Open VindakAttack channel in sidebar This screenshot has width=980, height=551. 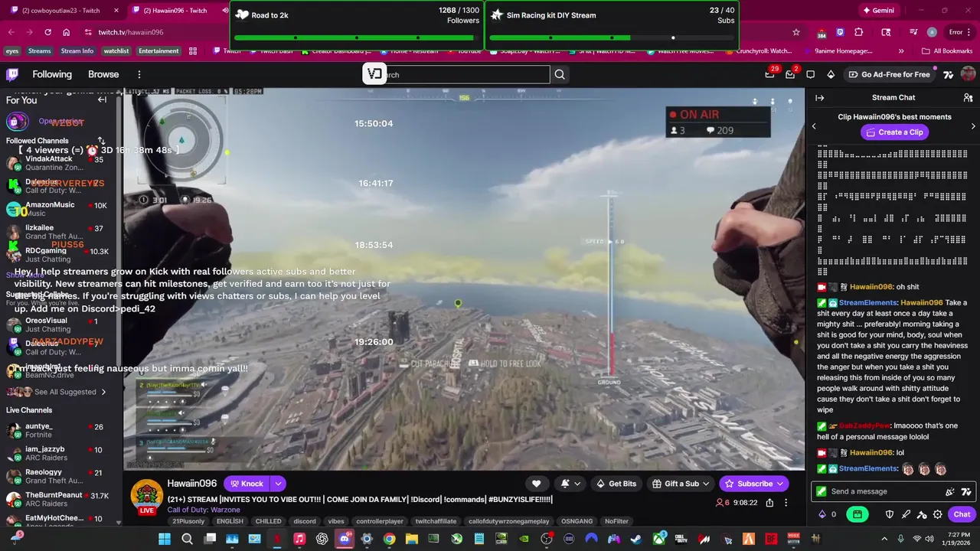coord(61,163)
